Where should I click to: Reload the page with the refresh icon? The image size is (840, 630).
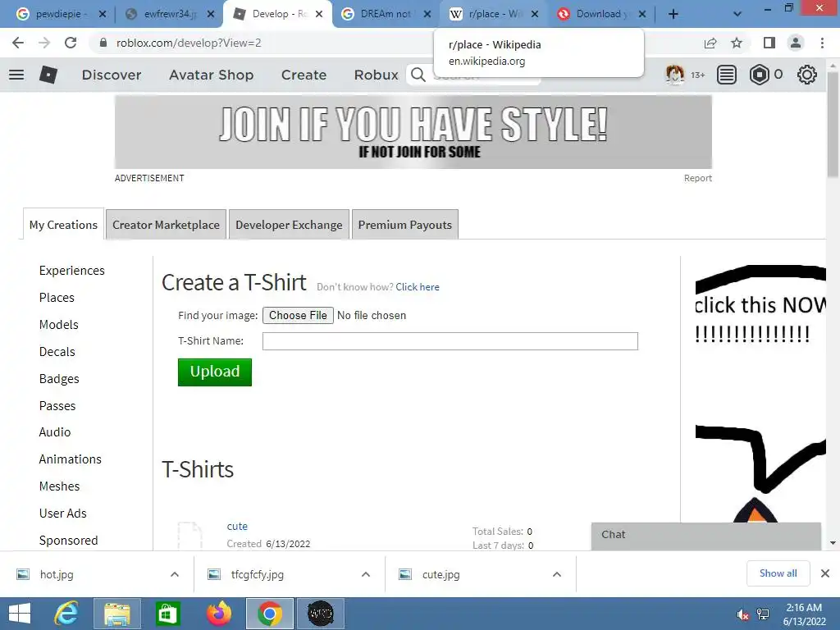pyautogui.click(x=71, y=43)
